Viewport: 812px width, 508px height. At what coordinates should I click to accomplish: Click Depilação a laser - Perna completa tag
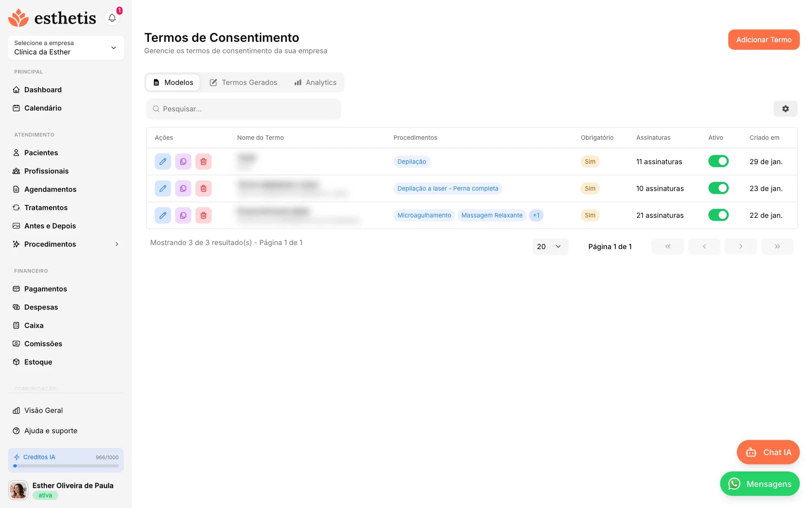click(x=448, y=188)
